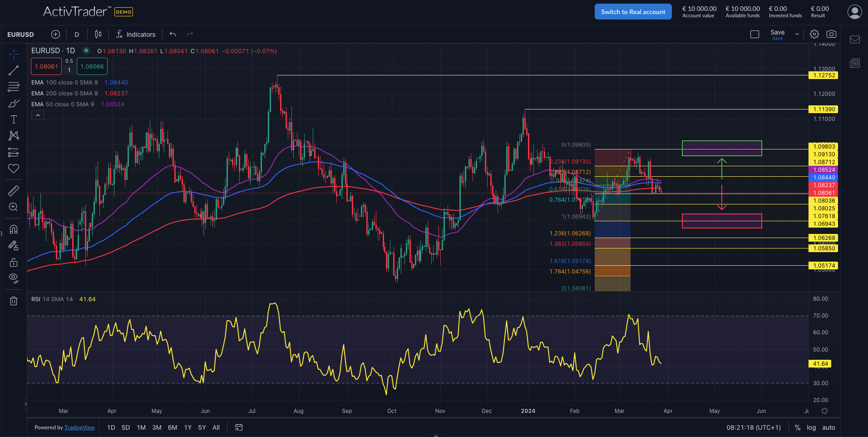This screenshot has width=868, height=437.
Task: Toggle the eye icon to hide drawings
Action: click(x=14, y=278)
